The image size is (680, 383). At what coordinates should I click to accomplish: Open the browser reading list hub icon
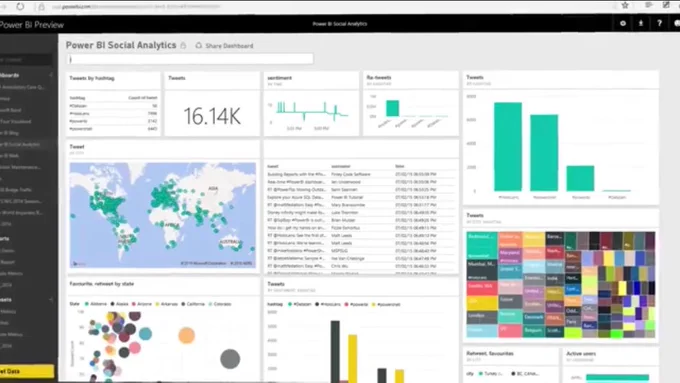[648, 5]
